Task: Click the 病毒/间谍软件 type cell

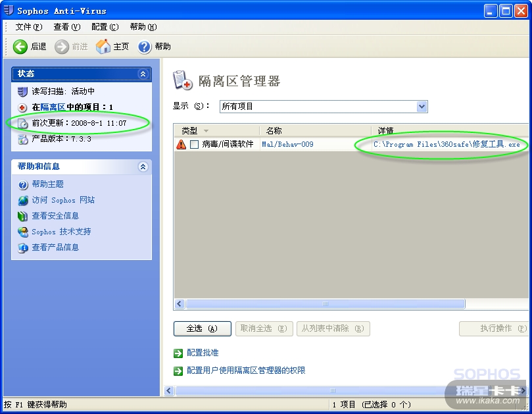Action: [x=228, y=144]
